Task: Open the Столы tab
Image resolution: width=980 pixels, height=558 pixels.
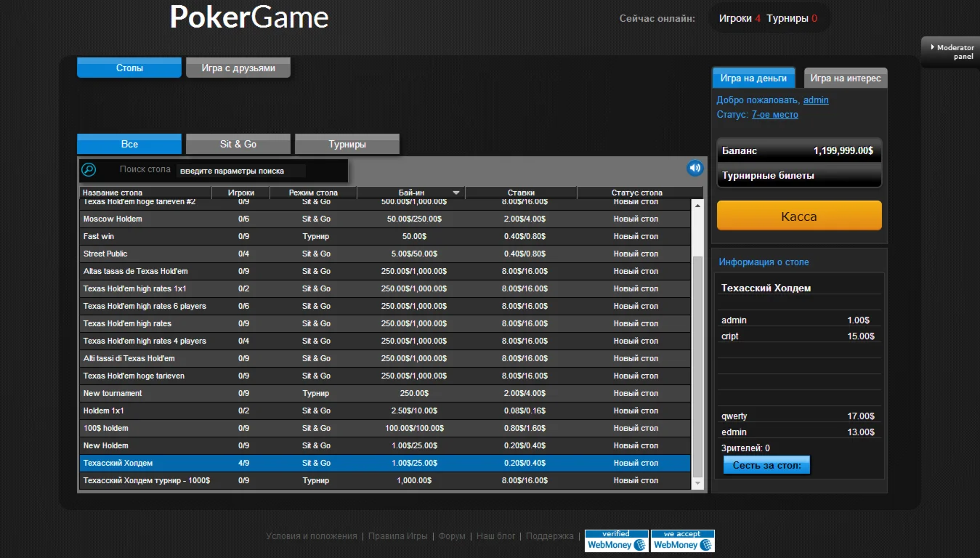Action: [129, 68]
